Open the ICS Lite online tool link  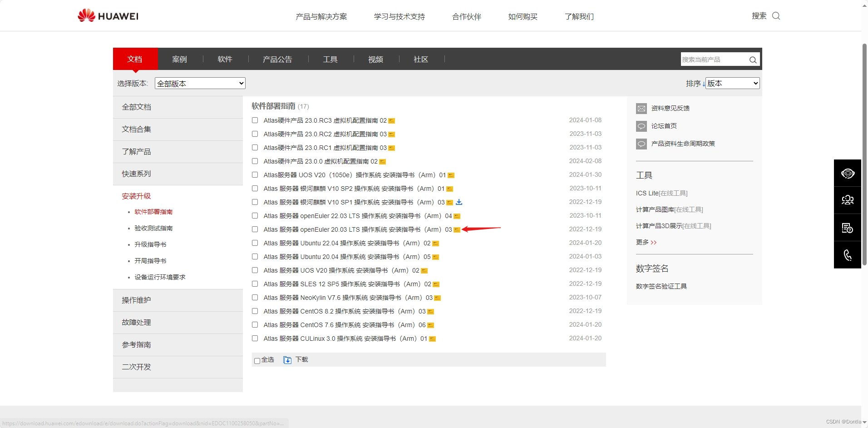(662, 193)
